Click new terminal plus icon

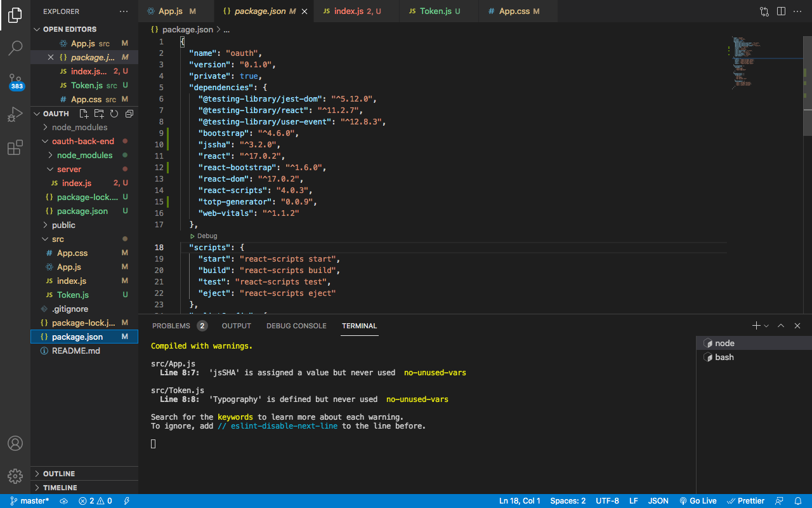pyautogui.click(x=756, y=326)
